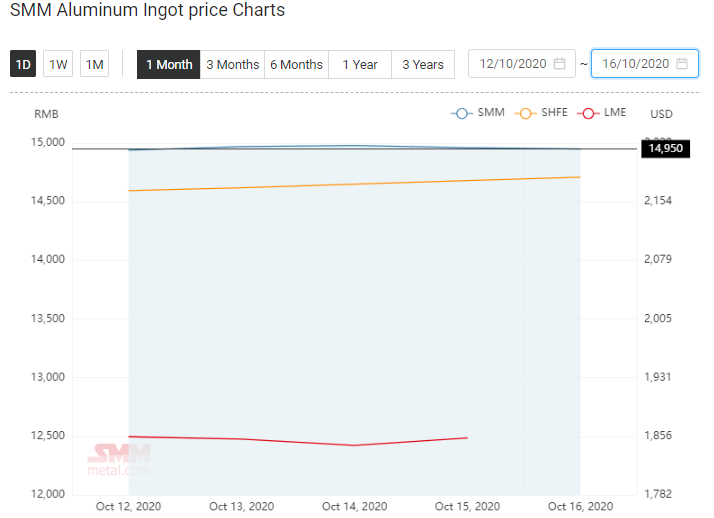Image resolution: width=714 pixels, height=518 pixels.
Task: Click the 15,000 RMB axis value
Action: click(x=48, y=142)
